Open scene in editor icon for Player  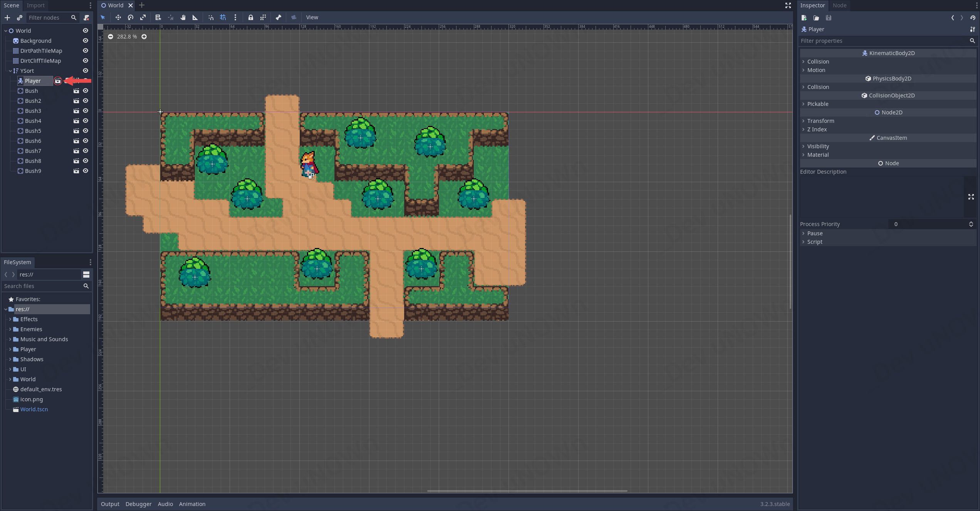[58, 81]
